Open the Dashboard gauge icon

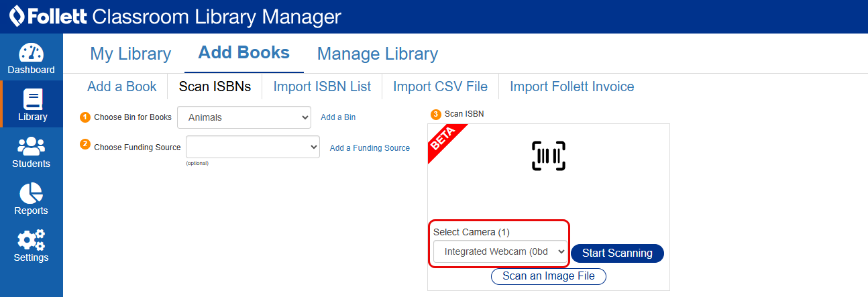(31, 54)
